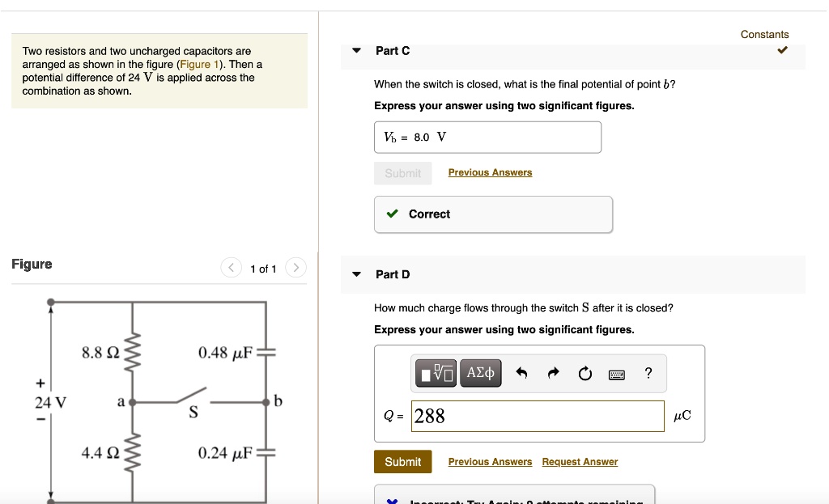Viewport: 829px width, 504px height.
Task: Open the math templates tool
Action: [x=436, y=373]
